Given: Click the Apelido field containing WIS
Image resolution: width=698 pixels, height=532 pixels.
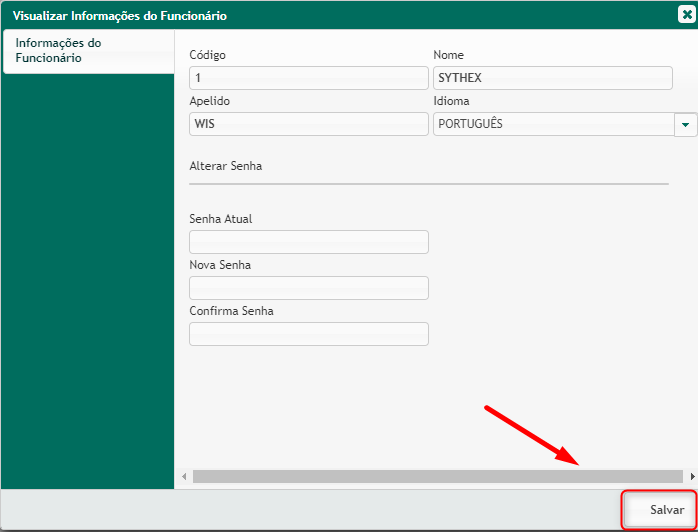Looking at the screenshot, I should (308, 124).
